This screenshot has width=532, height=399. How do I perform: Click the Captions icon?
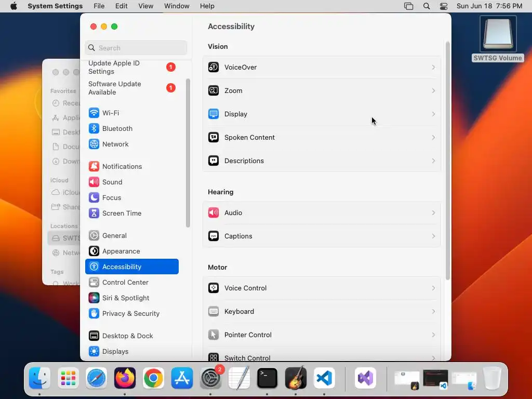pyautogui.click(x=214, y=236)
